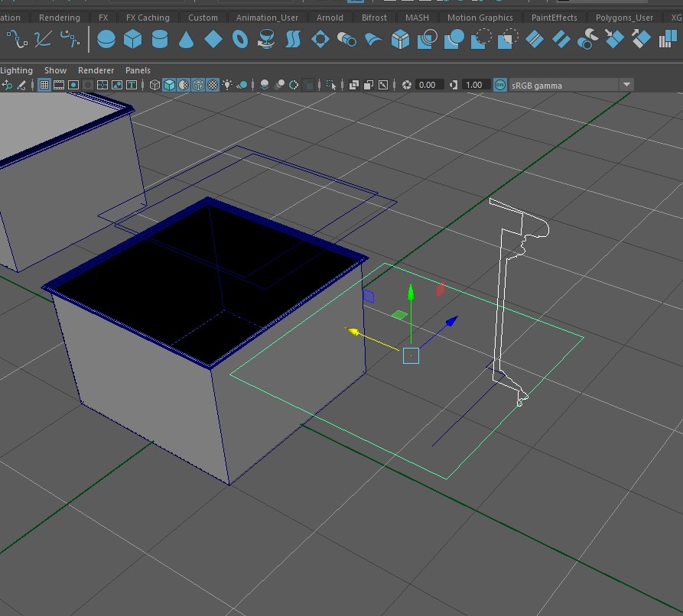
Task: Toggle the Resolution Gate display
Action: 73,85
